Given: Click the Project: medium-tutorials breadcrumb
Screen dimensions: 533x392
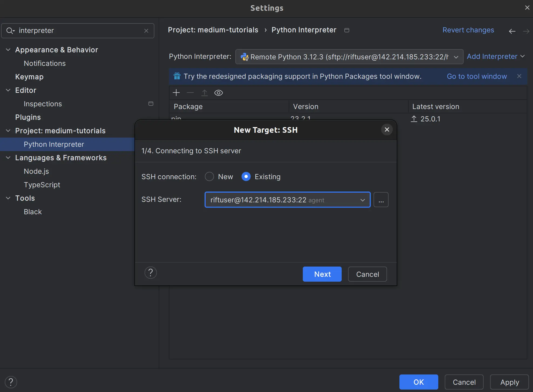Looking at the screenshot, I should point(213,30).
